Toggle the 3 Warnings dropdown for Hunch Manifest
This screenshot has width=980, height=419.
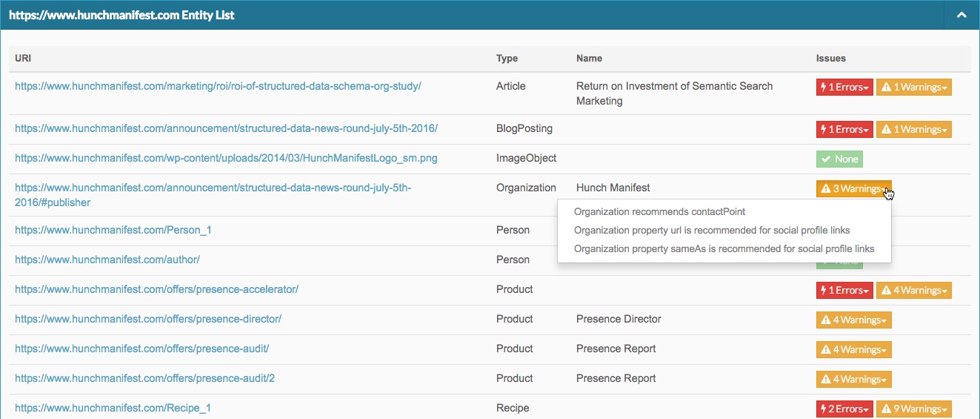[x=853, y=189]
